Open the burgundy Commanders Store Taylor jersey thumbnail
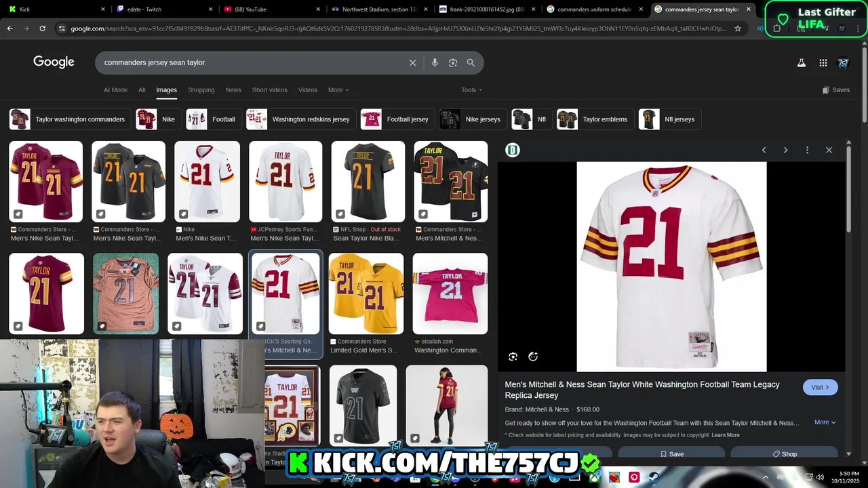The width and height of the screenshot is (868, 488). [46, 182]
